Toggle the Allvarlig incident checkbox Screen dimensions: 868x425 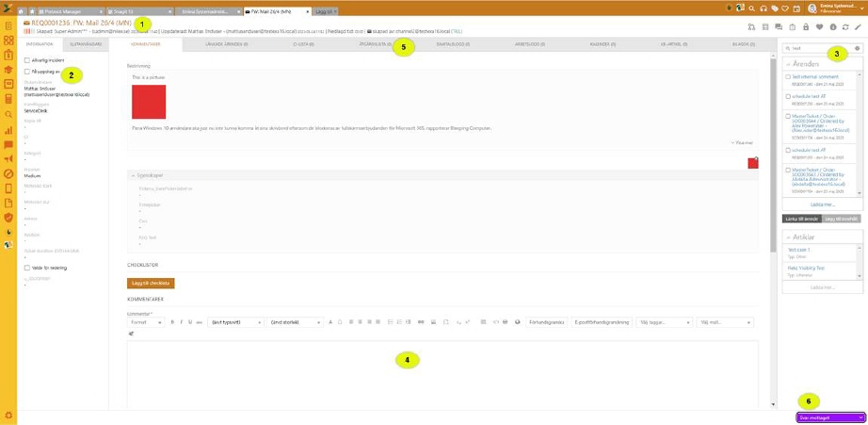click(26, 59)
